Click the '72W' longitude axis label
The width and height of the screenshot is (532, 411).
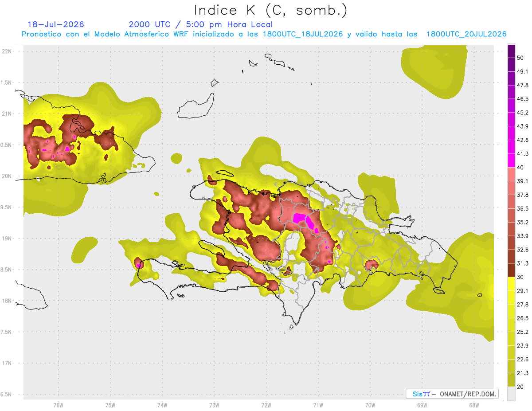(266, 404)
